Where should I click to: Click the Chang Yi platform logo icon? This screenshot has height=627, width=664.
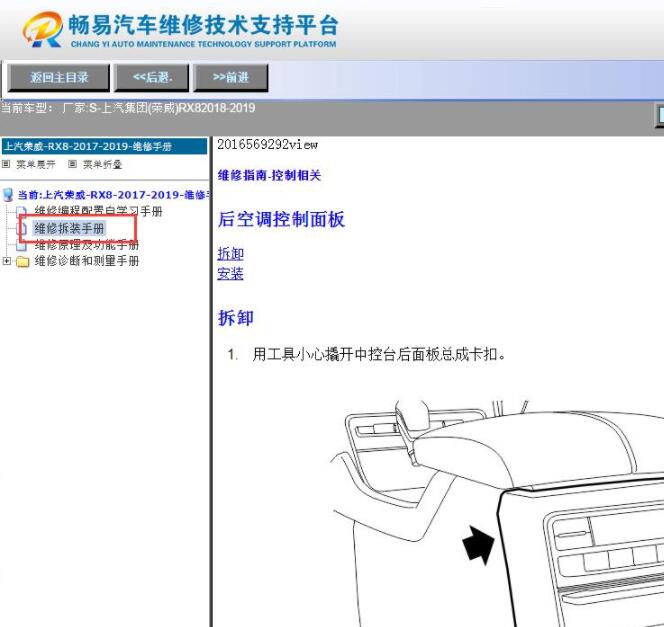(42, 30)
